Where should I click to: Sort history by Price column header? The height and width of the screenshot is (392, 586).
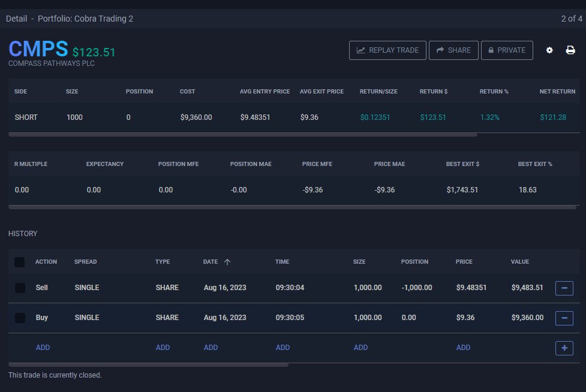tap(464, 262)
